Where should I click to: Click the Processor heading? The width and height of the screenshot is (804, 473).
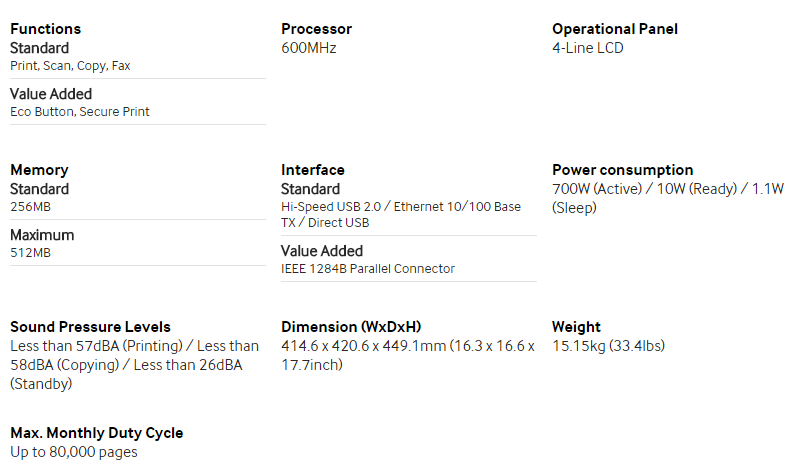(x=316, y=29)
